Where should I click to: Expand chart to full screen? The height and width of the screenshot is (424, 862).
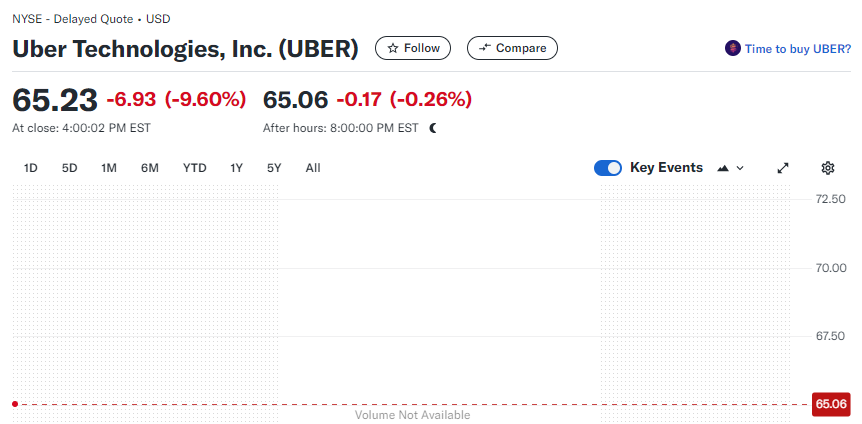pyautogui.click(x=783, y=168)
